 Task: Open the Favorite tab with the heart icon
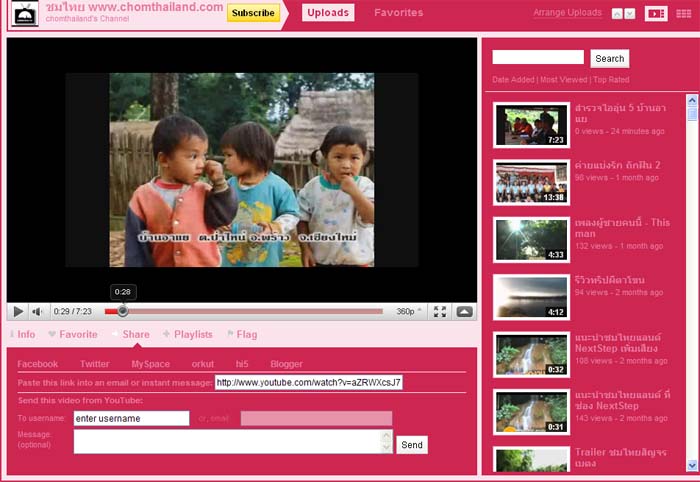73,334
